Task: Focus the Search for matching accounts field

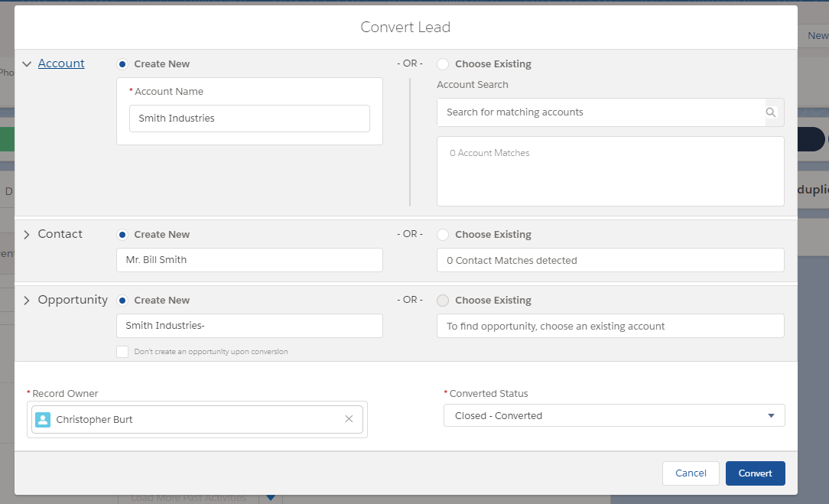Action: pos(601,112)
